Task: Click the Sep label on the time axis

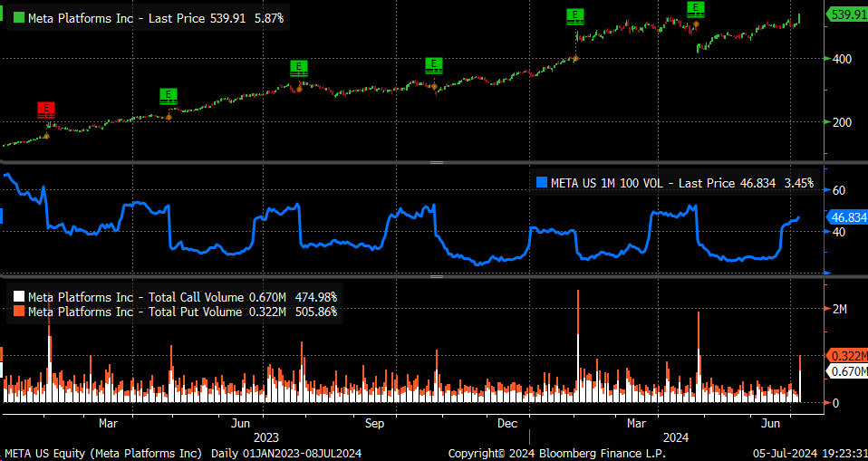Action: 374,424
